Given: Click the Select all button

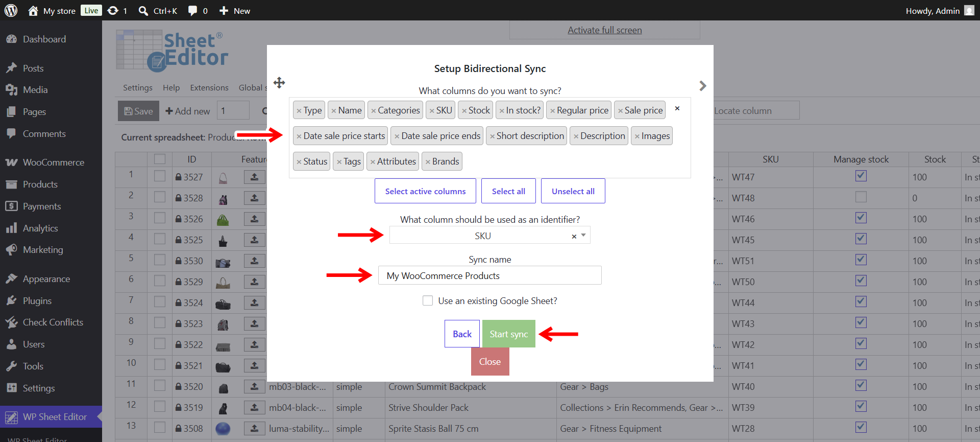Looking at the screenshot, I should pos(508,191).
